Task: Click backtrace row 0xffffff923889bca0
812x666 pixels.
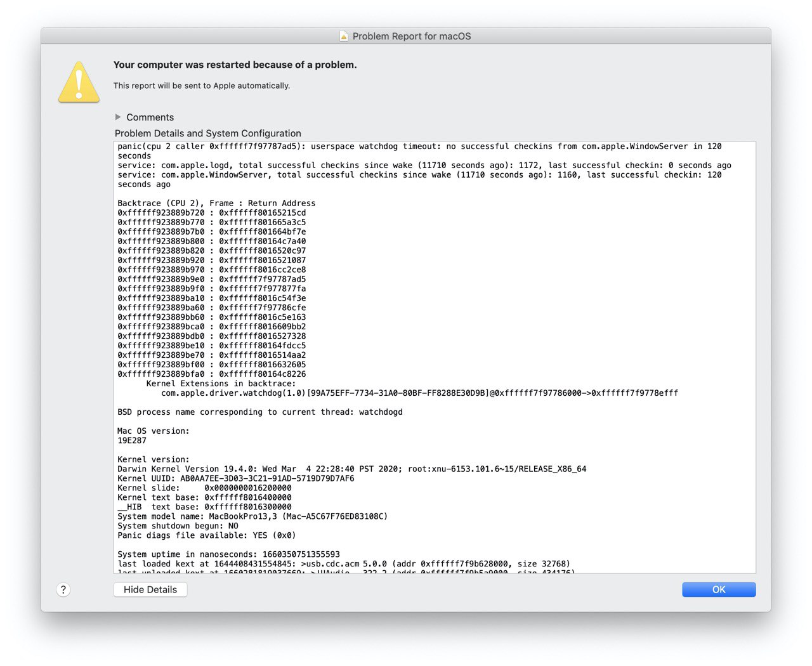Action: 212,327
